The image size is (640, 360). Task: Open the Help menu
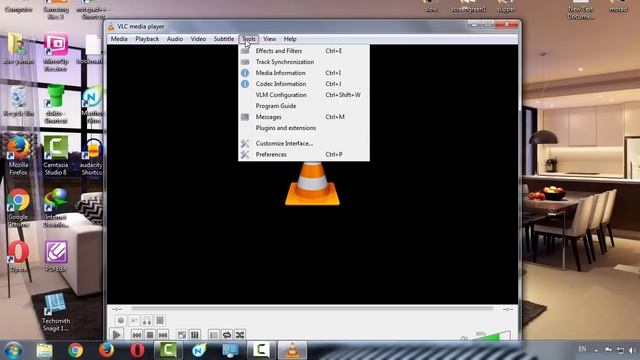290,39
